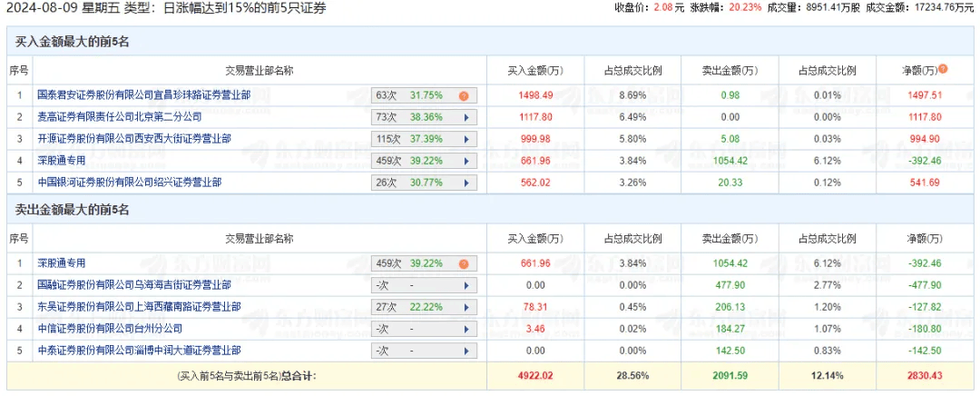Viewport: 980px width, 396px height.
Task: Select the net amount -180.80
Action: (925, 329)
